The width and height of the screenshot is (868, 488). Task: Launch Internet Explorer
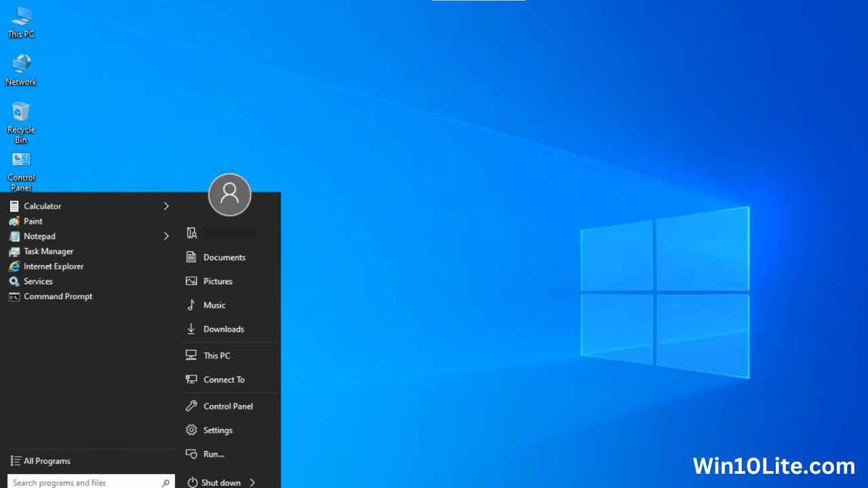coord(54,266)
